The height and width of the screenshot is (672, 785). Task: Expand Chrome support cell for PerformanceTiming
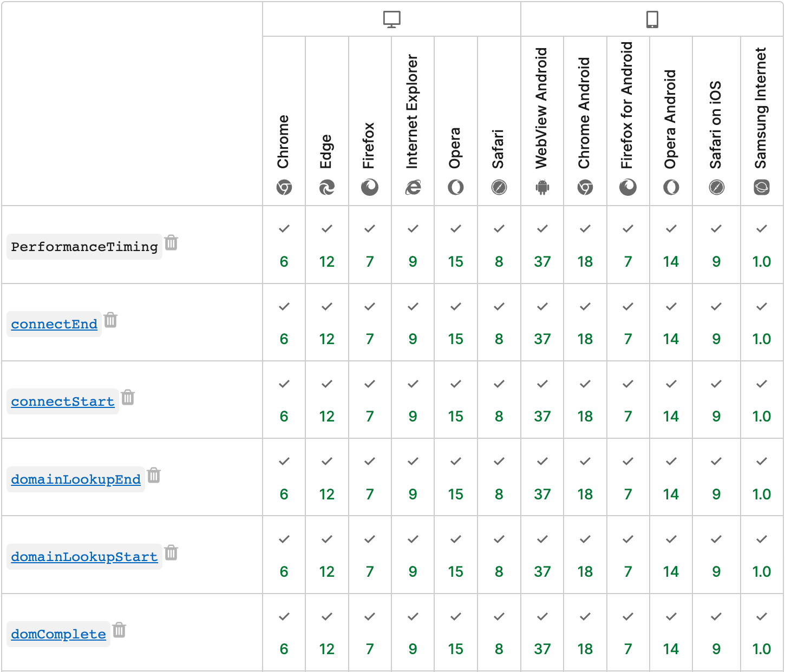pyautogui.click(x=284, y=245)
